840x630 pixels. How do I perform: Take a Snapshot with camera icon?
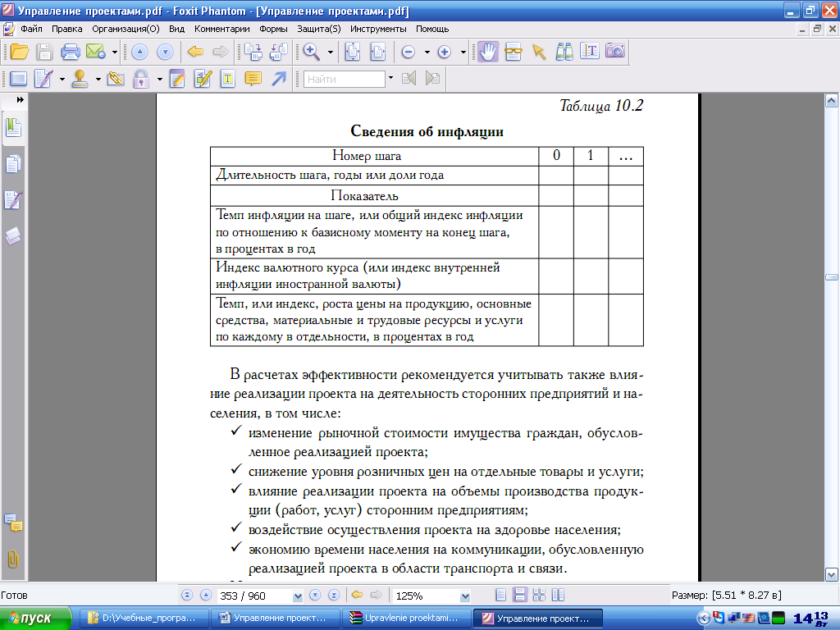point(615,51)
